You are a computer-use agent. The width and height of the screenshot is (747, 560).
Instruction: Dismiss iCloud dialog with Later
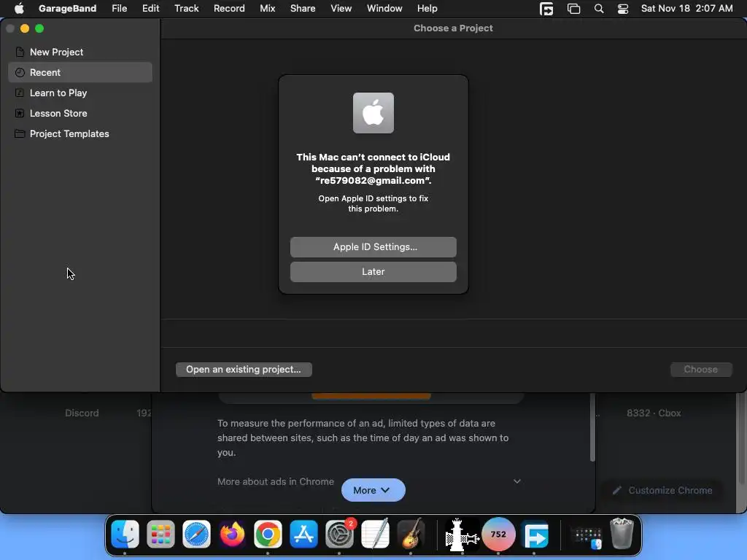click(x=373, y=272)
